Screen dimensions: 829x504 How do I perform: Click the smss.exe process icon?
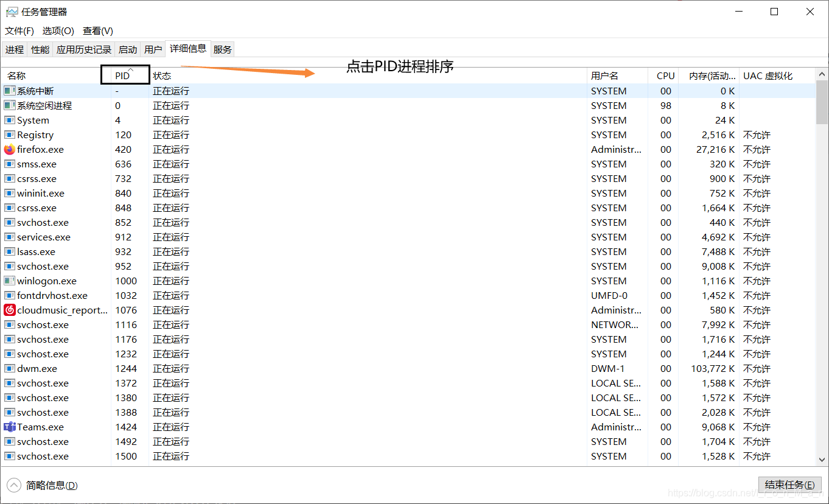pos(9,164)
